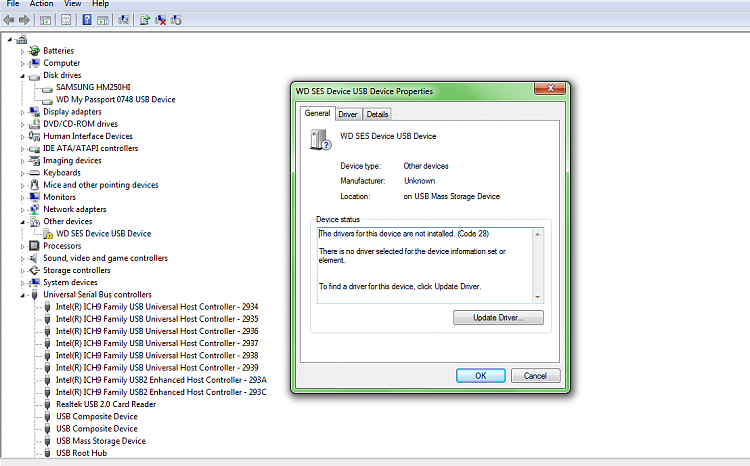This screenshot has width=750, height=466.
Task: Switch to the Details tab
Action: pos(377,114)
